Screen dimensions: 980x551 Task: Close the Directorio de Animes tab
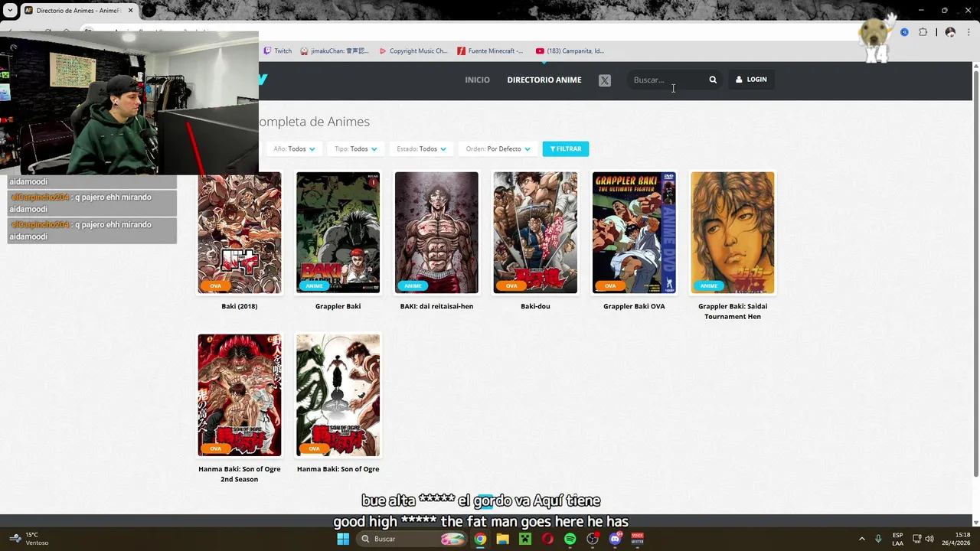click(x=131, y=11)
